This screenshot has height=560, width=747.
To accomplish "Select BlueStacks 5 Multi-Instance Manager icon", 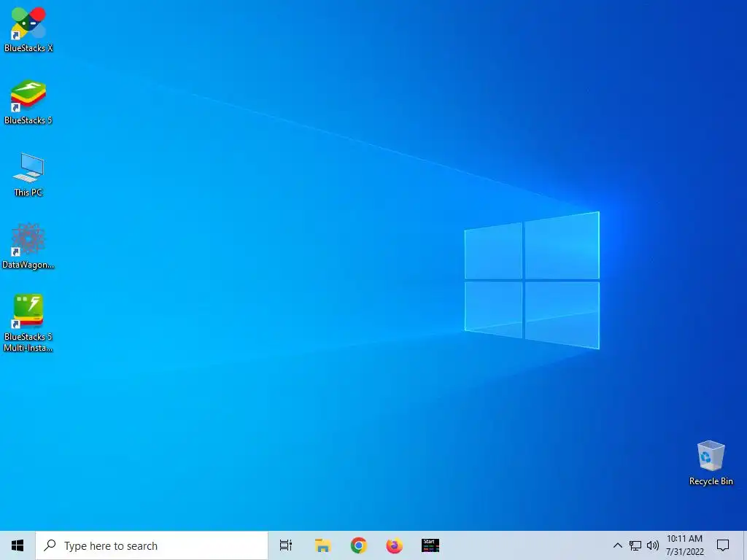I will 28,323.
